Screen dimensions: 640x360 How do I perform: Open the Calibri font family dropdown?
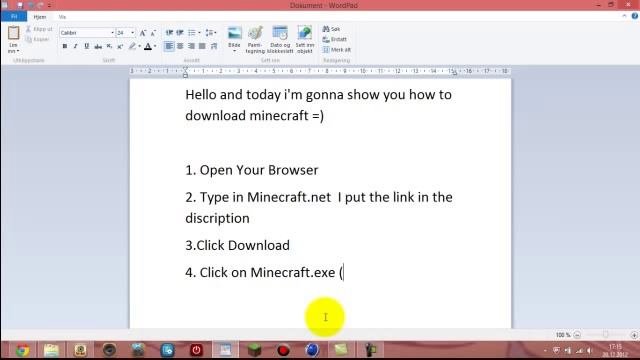[x=112, y=33]
